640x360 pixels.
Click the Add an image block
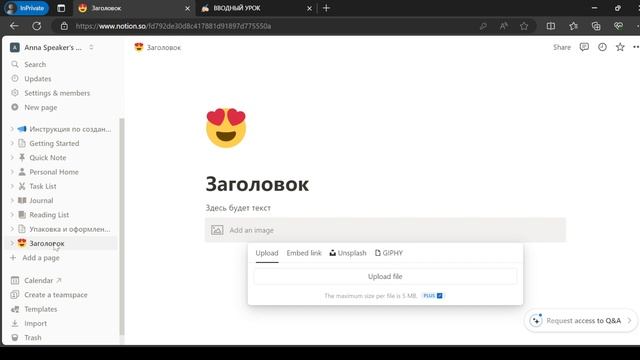coord(385,230)
